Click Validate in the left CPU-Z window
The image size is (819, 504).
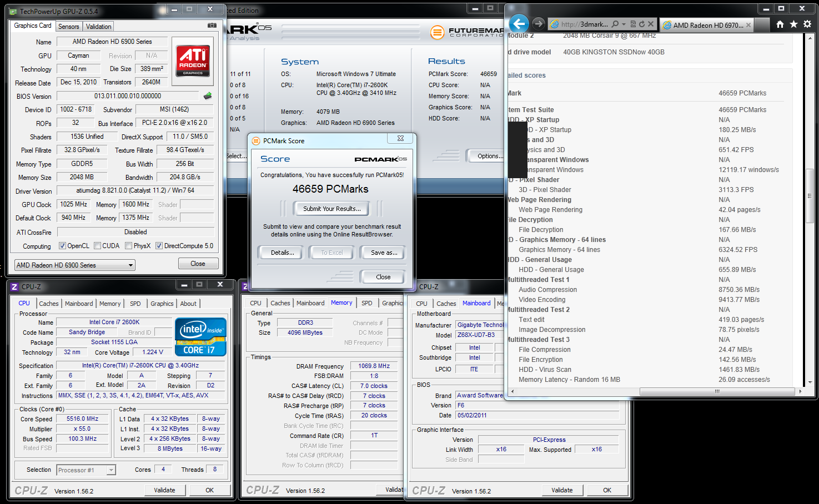point(164,490)
